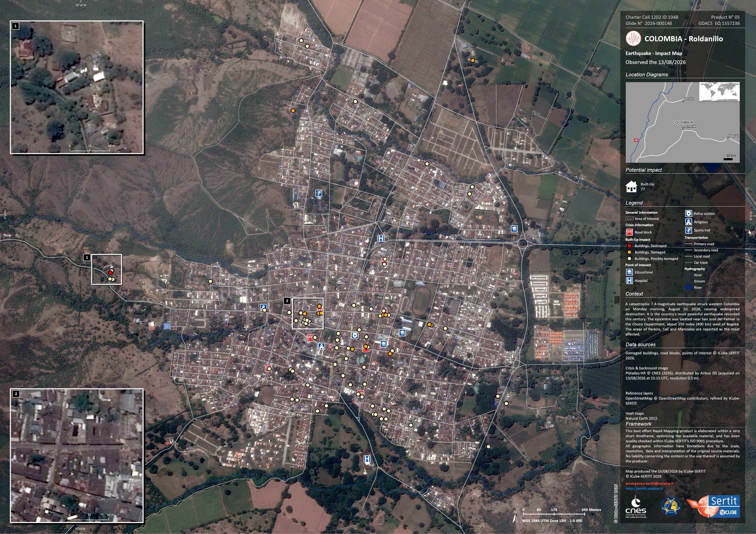Click the "Legend" heading
756x534 pixels.
[634, 203]
